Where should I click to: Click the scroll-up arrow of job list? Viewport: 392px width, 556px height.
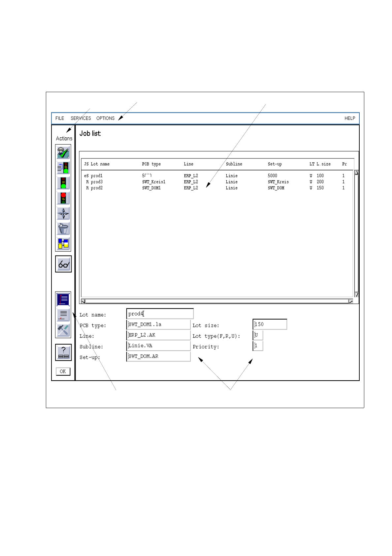tap(357, 173)
